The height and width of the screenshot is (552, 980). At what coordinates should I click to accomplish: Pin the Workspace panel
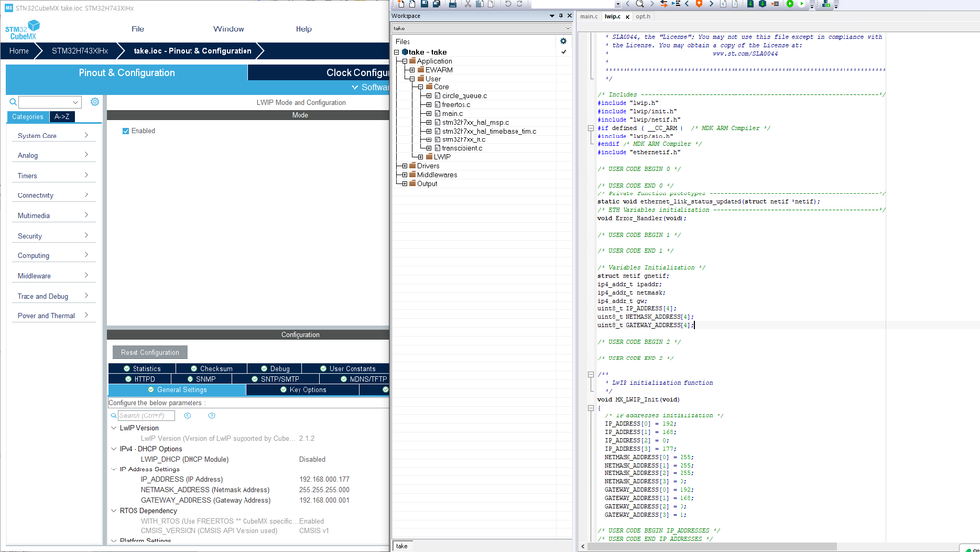point(560,15)
